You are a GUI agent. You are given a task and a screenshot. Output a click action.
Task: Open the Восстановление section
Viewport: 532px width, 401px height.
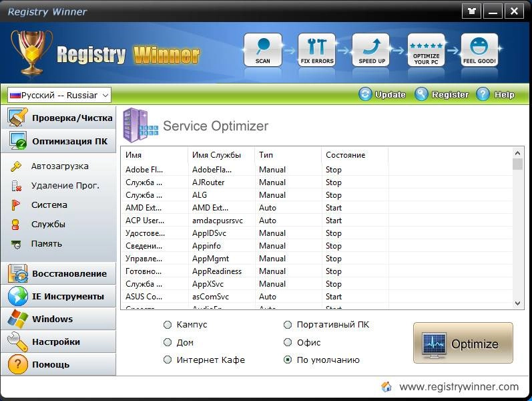[x=58, y=273]
